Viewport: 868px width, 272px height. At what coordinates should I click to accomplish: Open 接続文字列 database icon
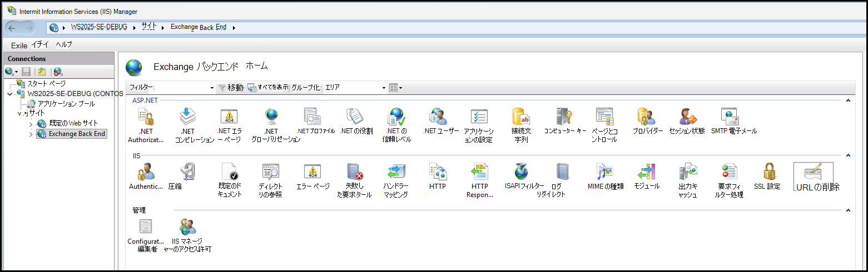521,117
